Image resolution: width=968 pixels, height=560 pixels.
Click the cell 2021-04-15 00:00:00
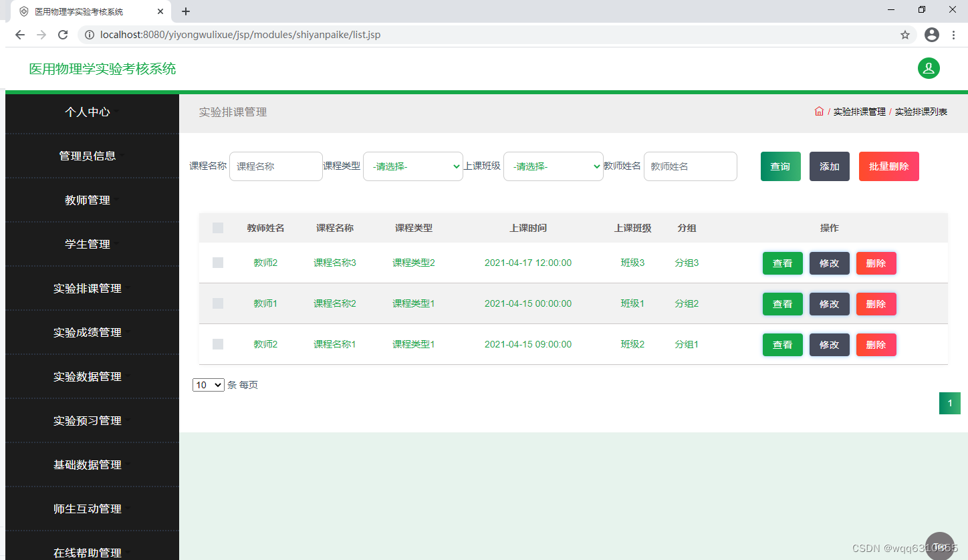528,303
